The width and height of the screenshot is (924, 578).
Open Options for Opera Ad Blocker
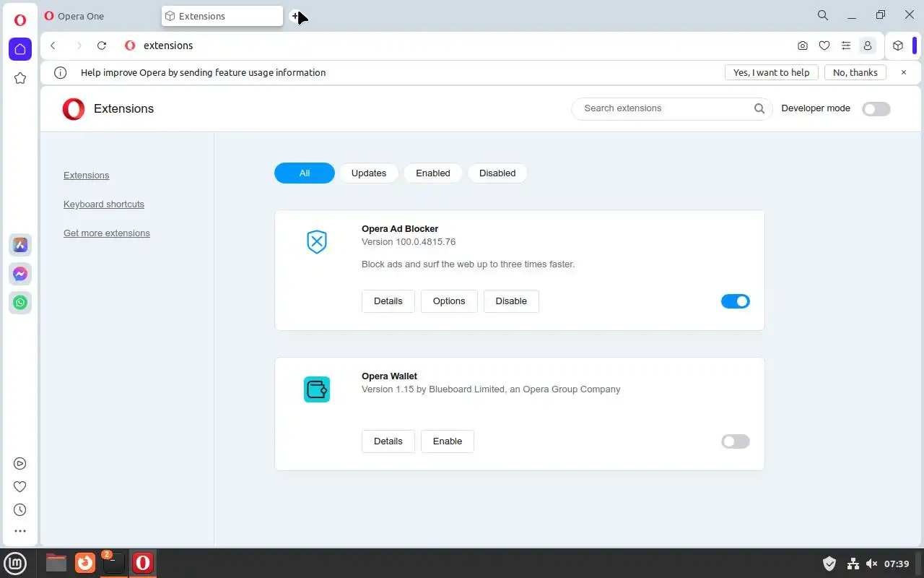click(x=449, y=301)
